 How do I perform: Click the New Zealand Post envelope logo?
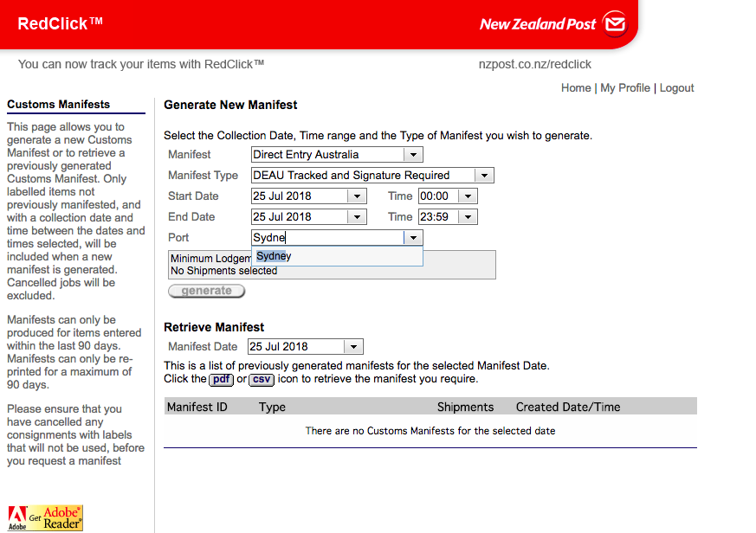tap(615, 23)
